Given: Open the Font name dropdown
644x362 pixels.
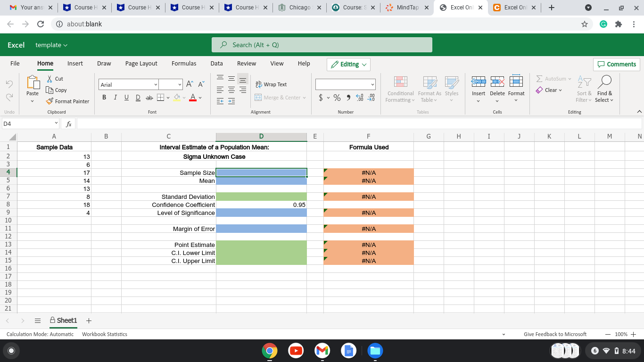Looking at the screenshot, I should tap(156, 84).
